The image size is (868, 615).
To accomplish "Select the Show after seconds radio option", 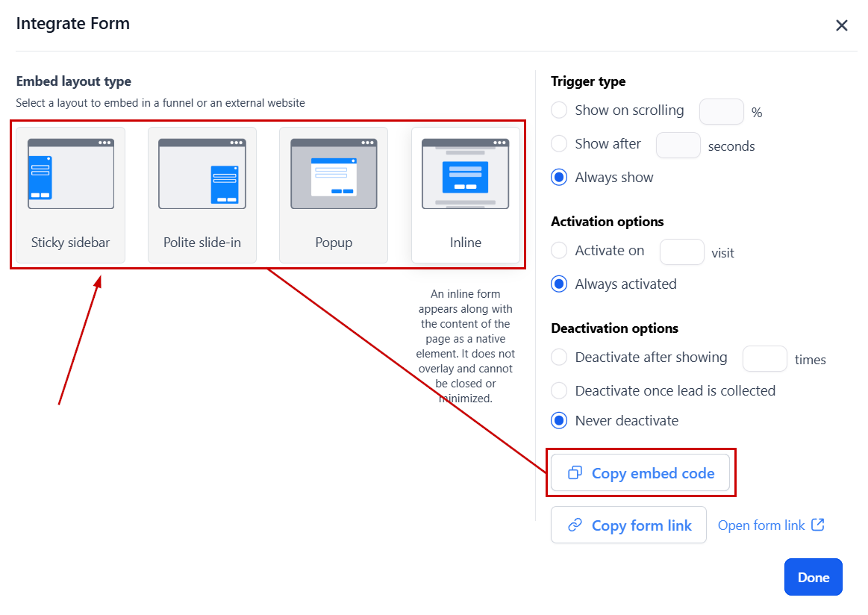I will (x=559, y=144).
